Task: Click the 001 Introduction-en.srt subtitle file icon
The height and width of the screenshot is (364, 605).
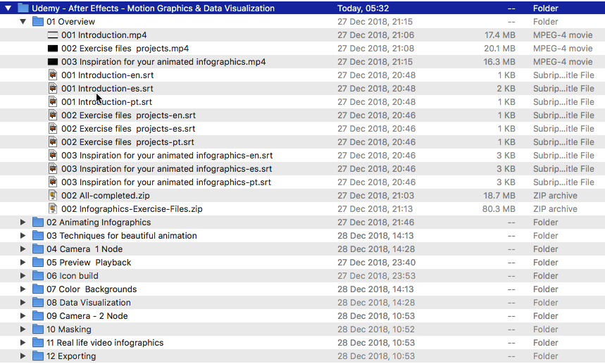Action: pyautogui.click(x=53, y=75)
